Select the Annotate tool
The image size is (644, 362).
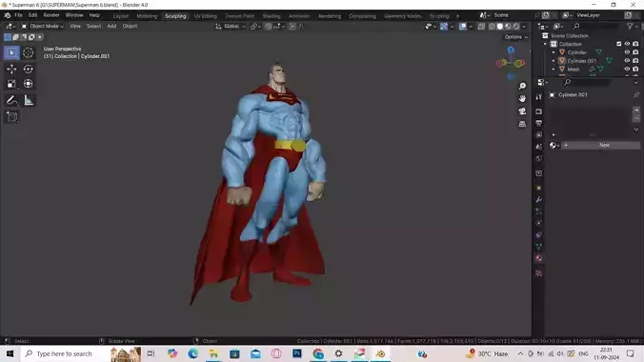11,100
